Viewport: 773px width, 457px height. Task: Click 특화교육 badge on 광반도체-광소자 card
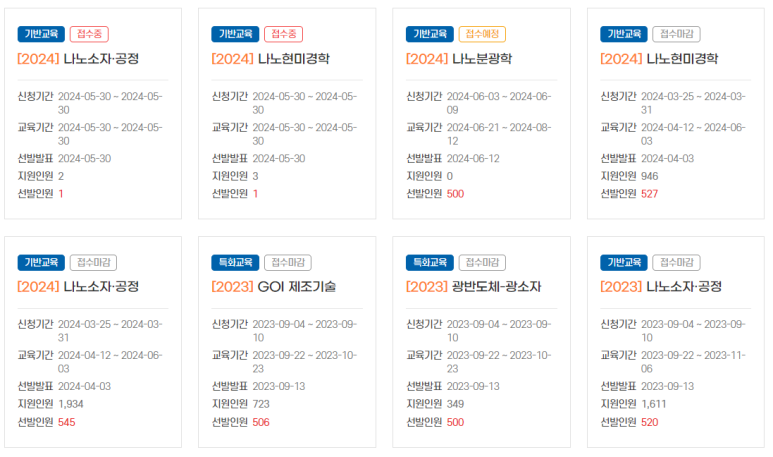[x=429, y=262]
